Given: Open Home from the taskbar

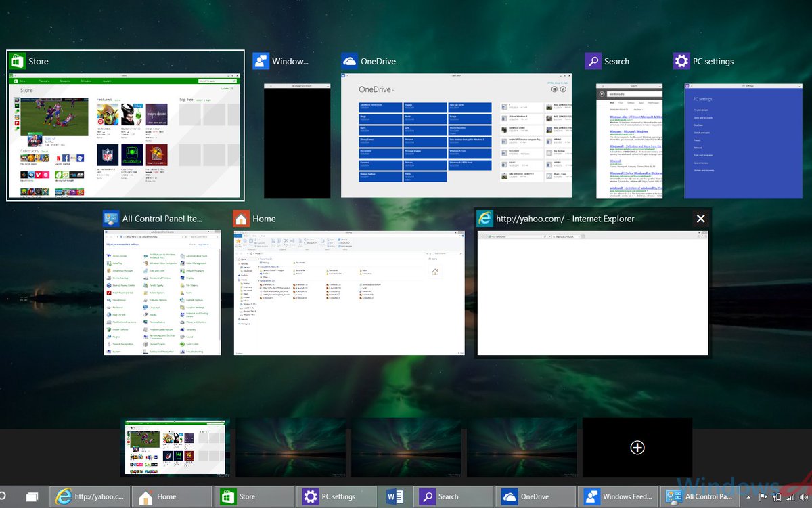Looking at the screenshot, I should [x=172, y=496].
